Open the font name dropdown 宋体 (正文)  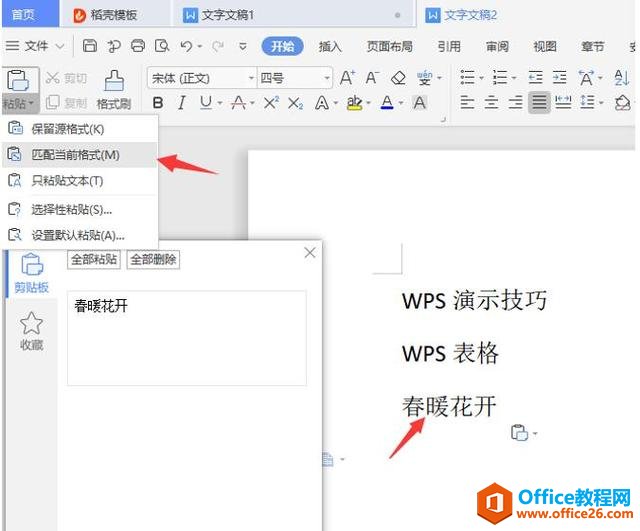tap(251, 78)
